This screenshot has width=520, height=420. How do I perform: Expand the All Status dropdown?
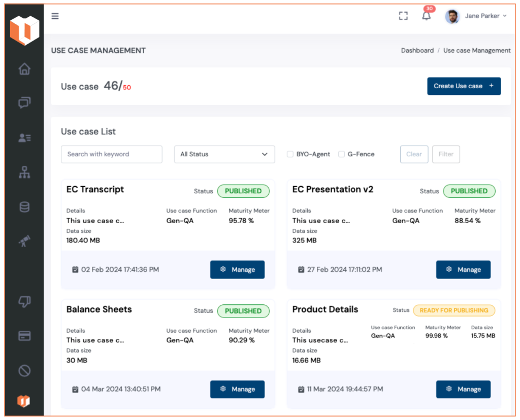tap(224, 154)
